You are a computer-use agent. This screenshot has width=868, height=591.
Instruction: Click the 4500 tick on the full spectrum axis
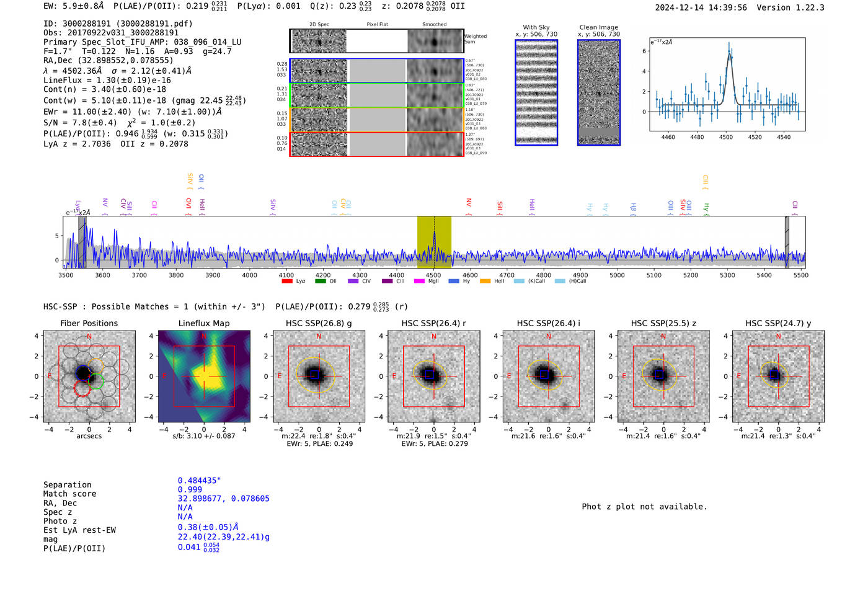pos(433,275)
